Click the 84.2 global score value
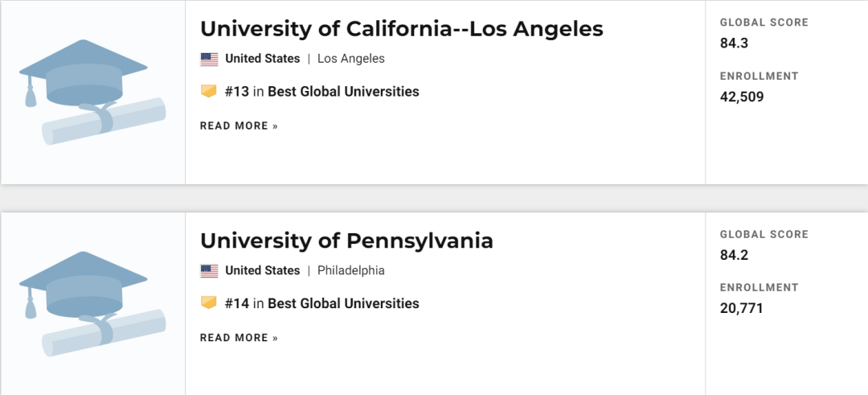Screen dimensions: 868x395 [734, 255]
